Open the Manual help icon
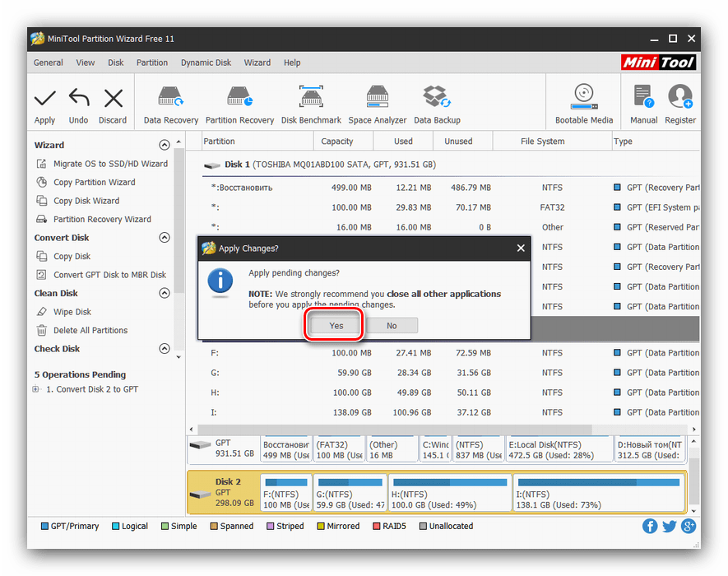The height and width of the screenshot is (576, 728). [643, 98]
